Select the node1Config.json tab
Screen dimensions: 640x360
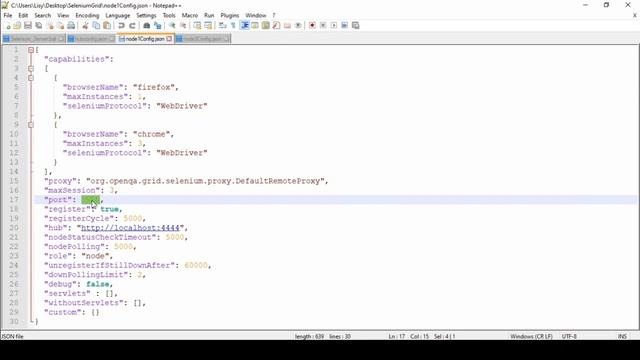(145, 39)
